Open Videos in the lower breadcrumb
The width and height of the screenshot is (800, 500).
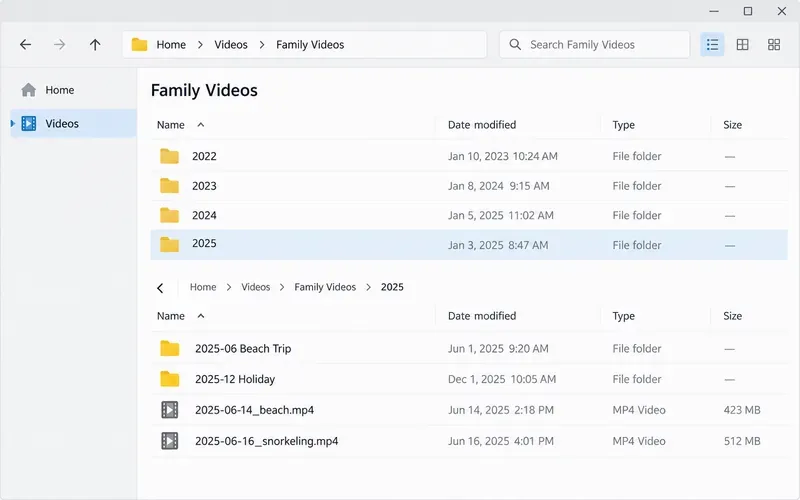point(256,287)
